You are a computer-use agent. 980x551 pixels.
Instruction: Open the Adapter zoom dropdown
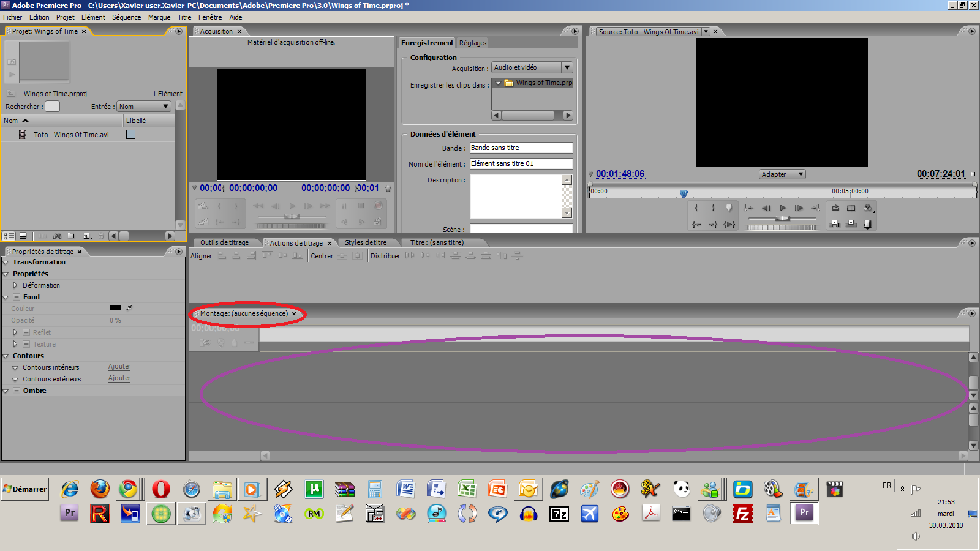[x=782, y=174]
